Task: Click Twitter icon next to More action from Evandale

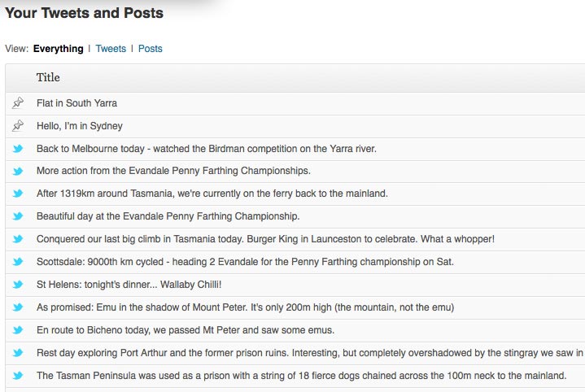Action: (18, 172)
